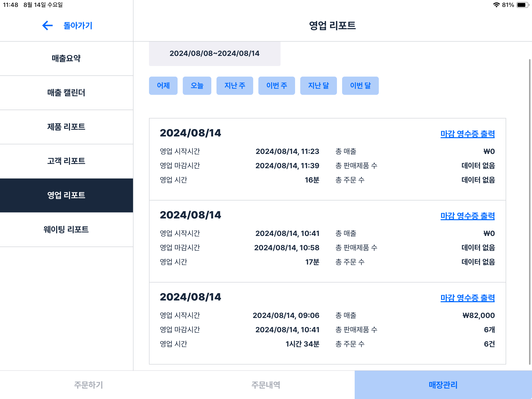532x399 pixels.
Task: Go to 제품 리포트 section
Action: [66, 127]
